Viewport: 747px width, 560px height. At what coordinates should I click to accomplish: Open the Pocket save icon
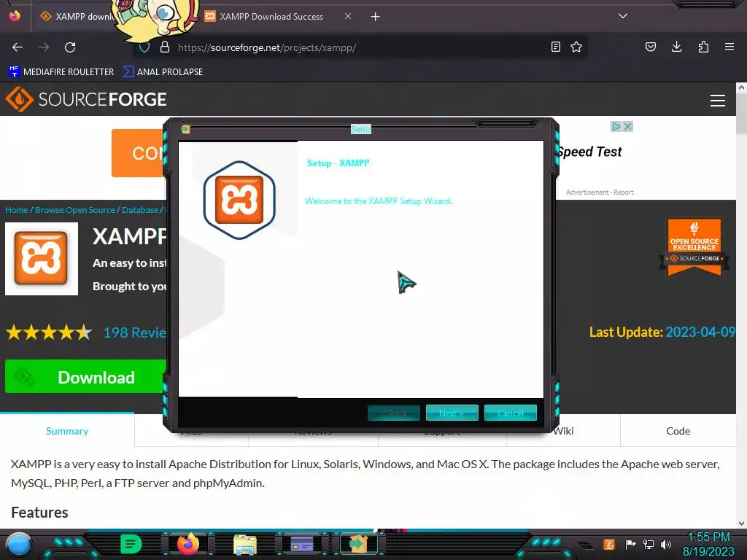pos(651,47)
